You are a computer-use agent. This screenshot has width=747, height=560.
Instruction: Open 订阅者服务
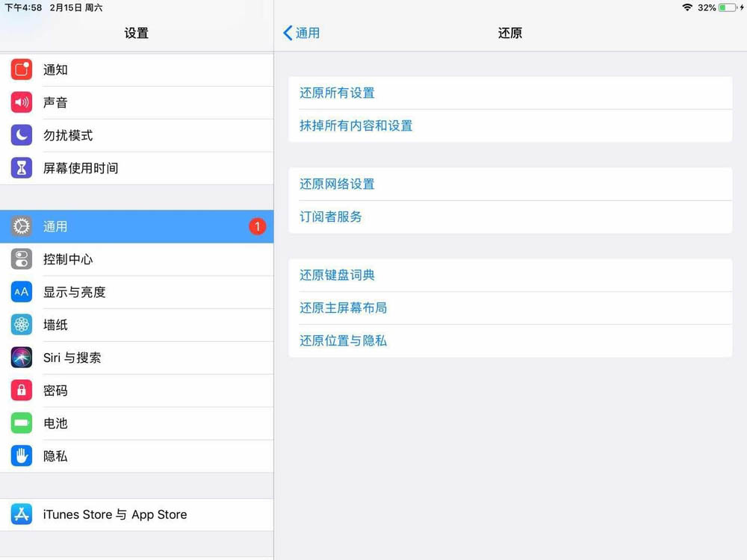pos(331,217)
